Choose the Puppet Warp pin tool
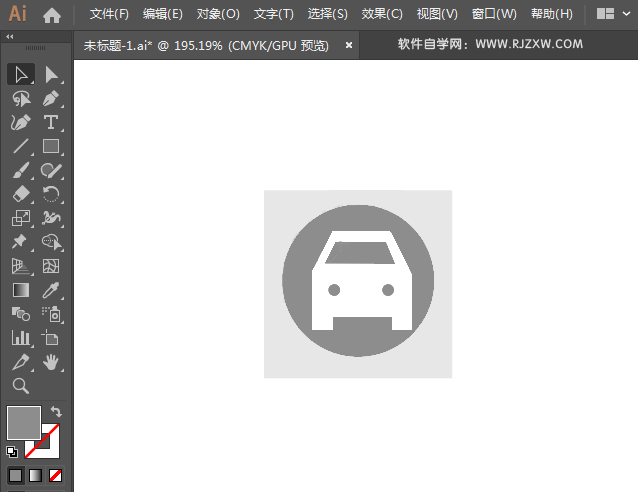This screenshot has width=638, height=492. tap(21, 242)
